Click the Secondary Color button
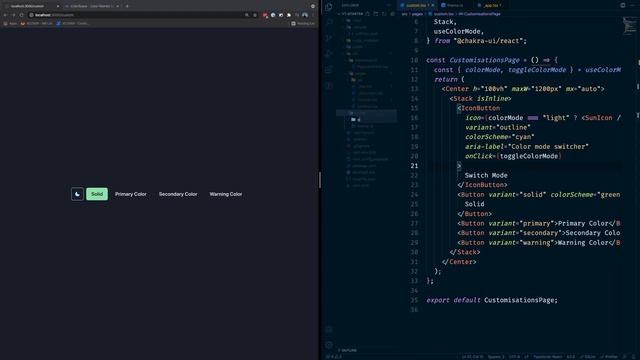Image resolution: width=640 pixels, height=360 pixels. [x=178, y=194]
